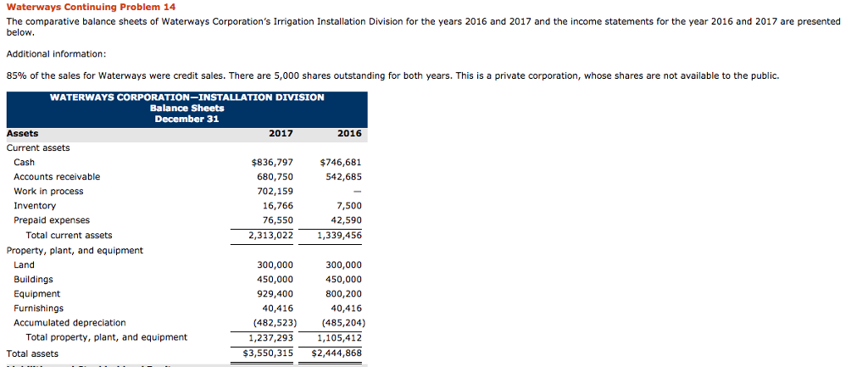Click 'Total property, plant, and equipment' label
Viewport: 868px width, 367px height.
coord(107,336)
